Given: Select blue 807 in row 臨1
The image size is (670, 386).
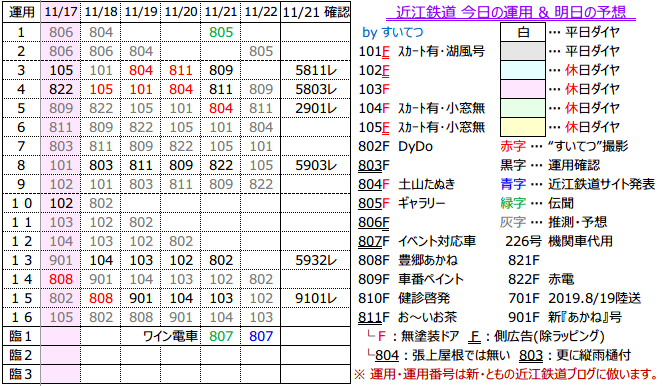Looking at the screenshot, I should point(261,336).
